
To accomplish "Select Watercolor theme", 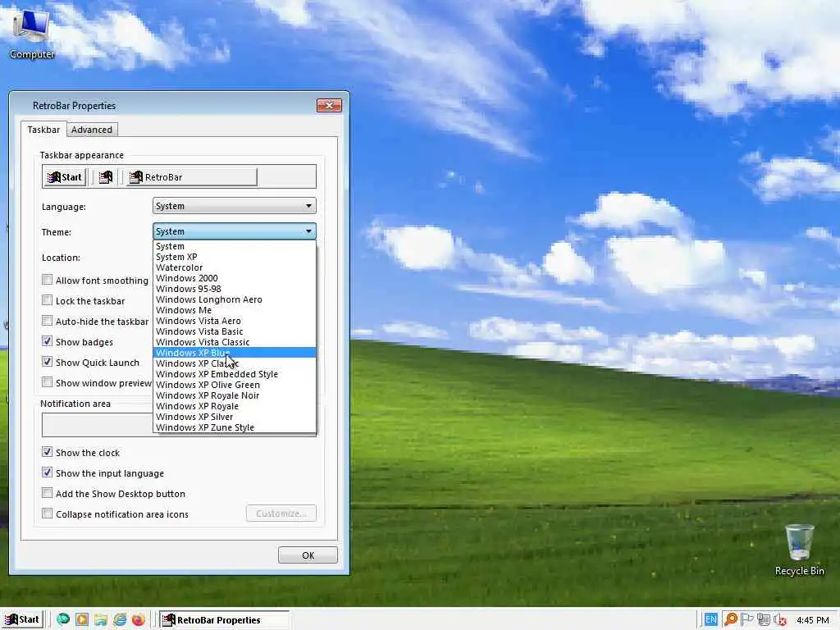I will pos(235,267).
